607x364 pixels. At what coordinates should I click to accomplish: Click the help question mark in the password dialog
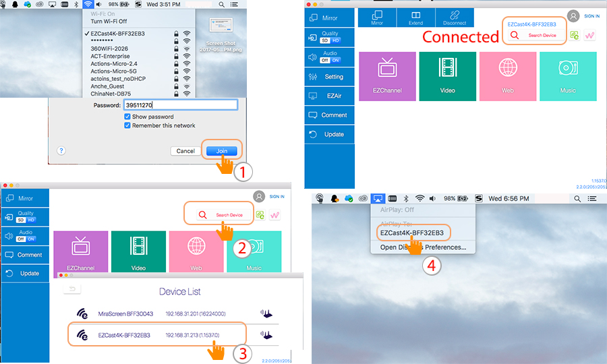(x=61, y=150)
